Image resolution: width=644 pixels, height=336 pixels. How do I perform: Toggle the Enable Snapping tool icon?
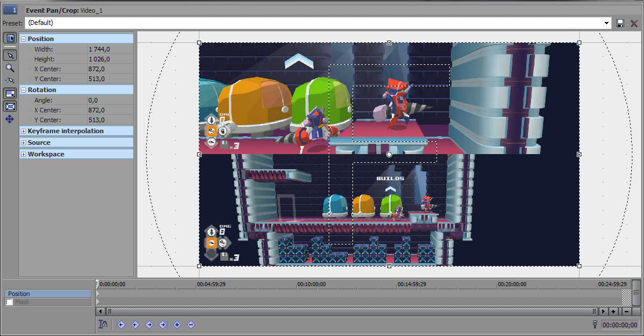(x=10, y=81)
